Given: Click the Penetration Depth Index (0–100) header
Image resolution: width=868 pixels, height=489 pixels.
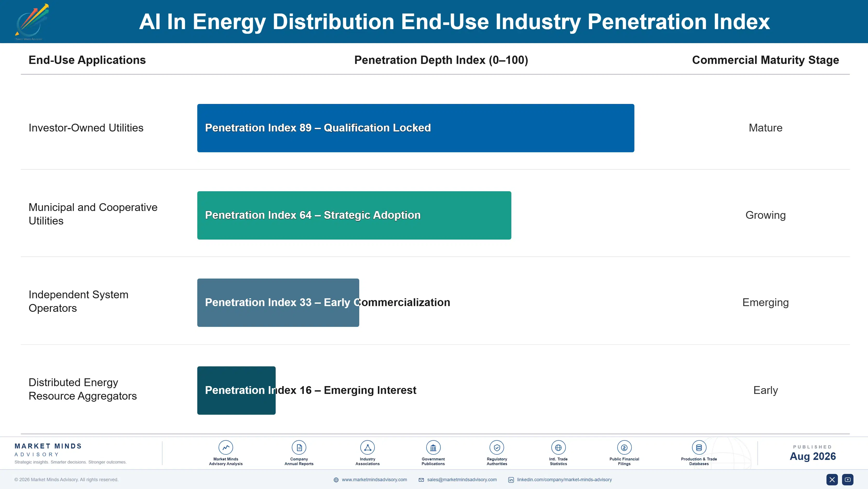Looking at the screenshot, I should pyautogui.click(x=441, y=60).
